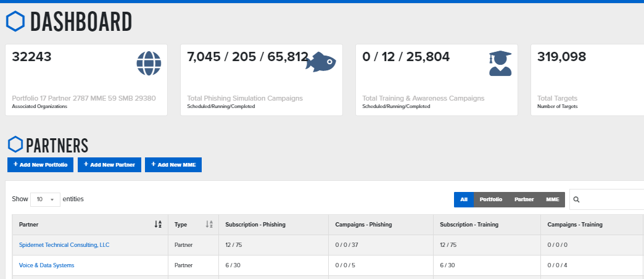The width and height of the screenshot is (644, 279).
Task: Open the Show entities count dropdown
Action: [45, 199]
